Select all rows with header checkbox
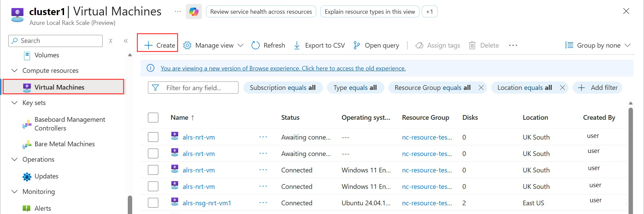The image size is (644, 214). click(x=153, y=118)
